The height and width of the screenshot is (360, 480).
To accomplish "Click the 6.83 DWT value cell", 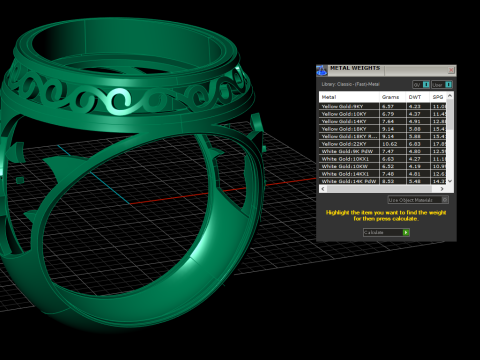I will (x=418, y=144).
